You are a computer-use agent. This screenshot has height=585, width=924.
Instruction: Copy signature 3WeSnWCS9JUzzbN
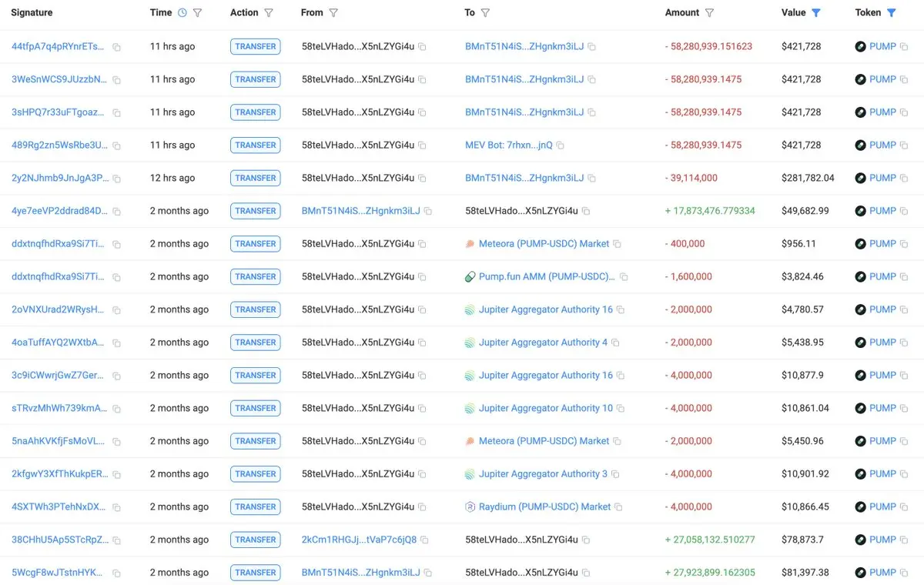click(117, 80)
